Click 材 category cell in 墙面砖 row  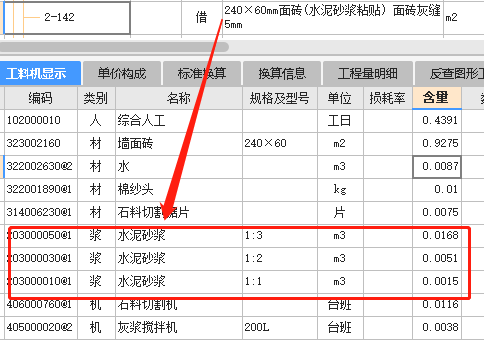(x=96, y=144)
